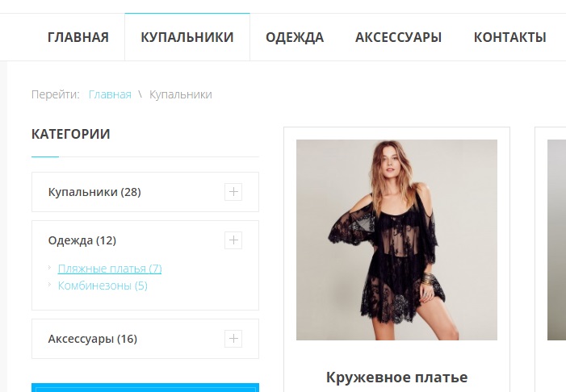Open the black lace dress product photo

pos(396,240)
